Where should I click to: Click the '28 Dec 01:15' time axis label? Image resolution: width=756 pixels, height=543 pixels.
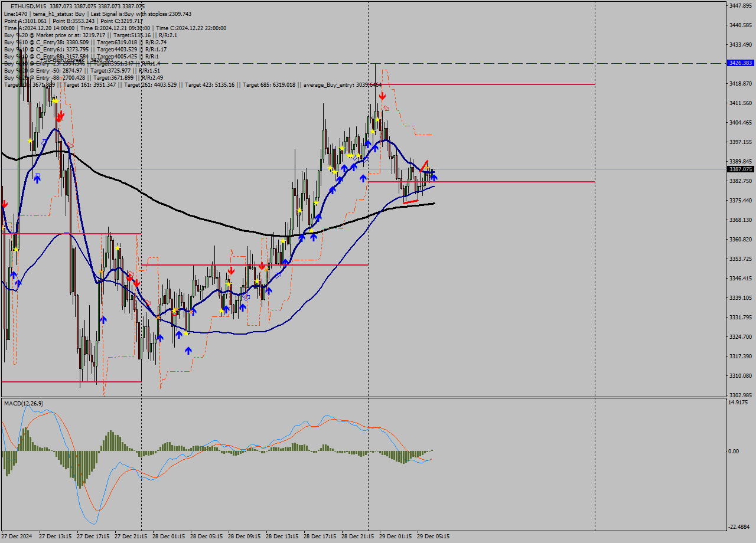pyautogui.click(x=169, y=537)
